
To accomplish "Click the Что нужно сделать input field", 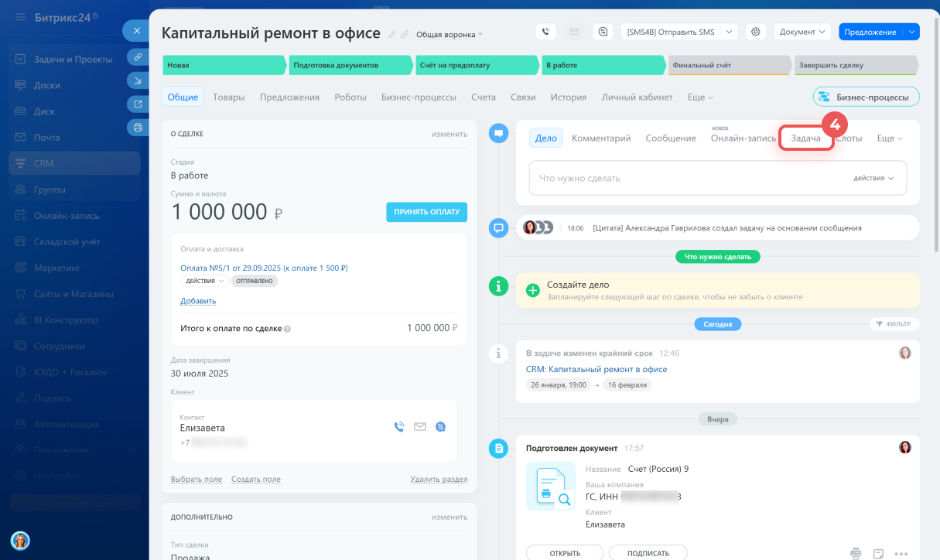I will 681,178.
